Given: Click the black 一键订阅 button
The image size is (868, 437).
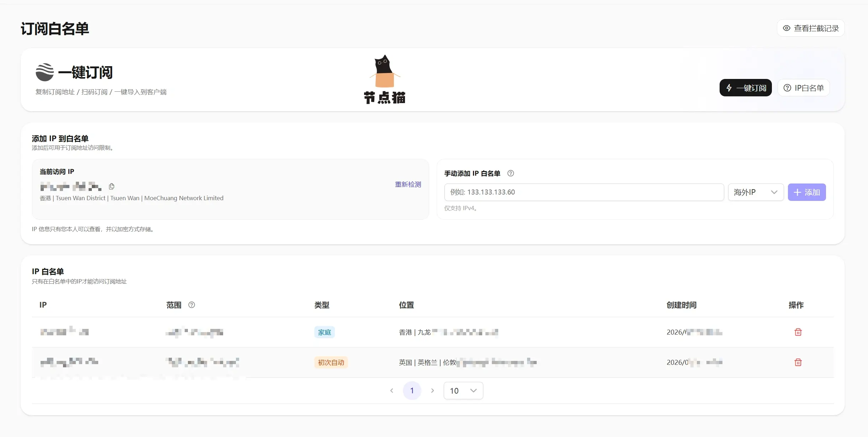Looking at the screenshot, I should [x=745, y=88].
